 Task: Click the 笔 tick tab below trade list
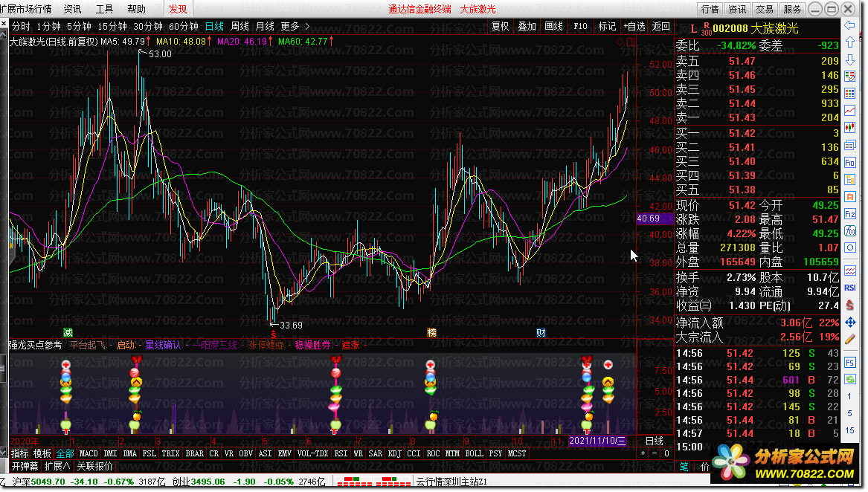point(684,467)
